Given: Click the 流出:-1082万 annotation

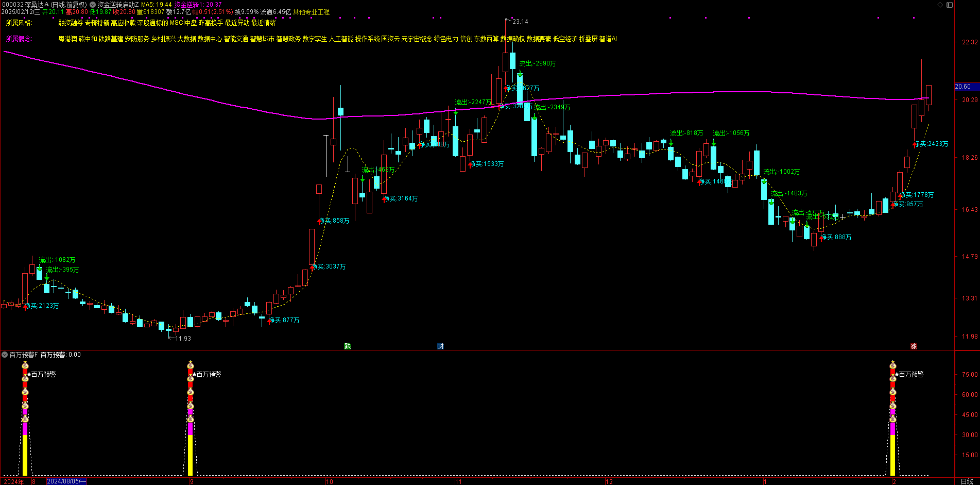Looking at the screenshot, I should click(x=57, y=260).
